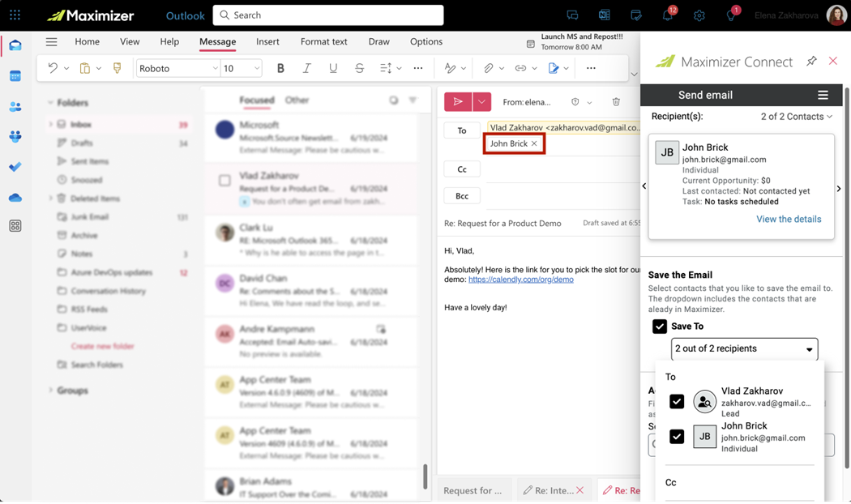The width and height of the screenshot is (851, 504).
Task: Click View the details link
Action: tap(789, 219)
